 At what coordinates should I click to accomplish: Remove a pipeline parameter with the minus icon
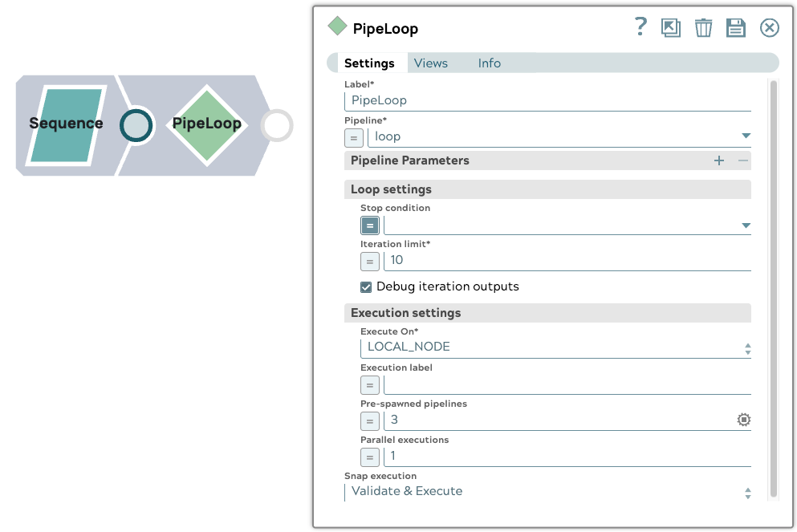coord(743,160)
